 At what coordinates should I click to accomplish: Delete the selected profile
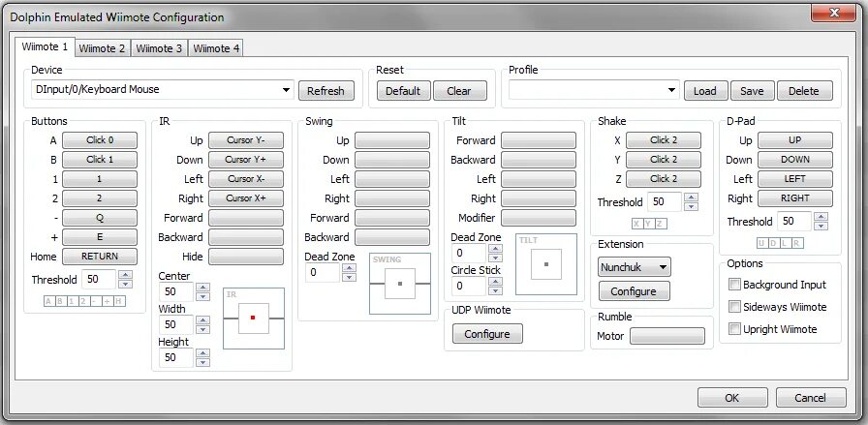(x=805, y=91)
